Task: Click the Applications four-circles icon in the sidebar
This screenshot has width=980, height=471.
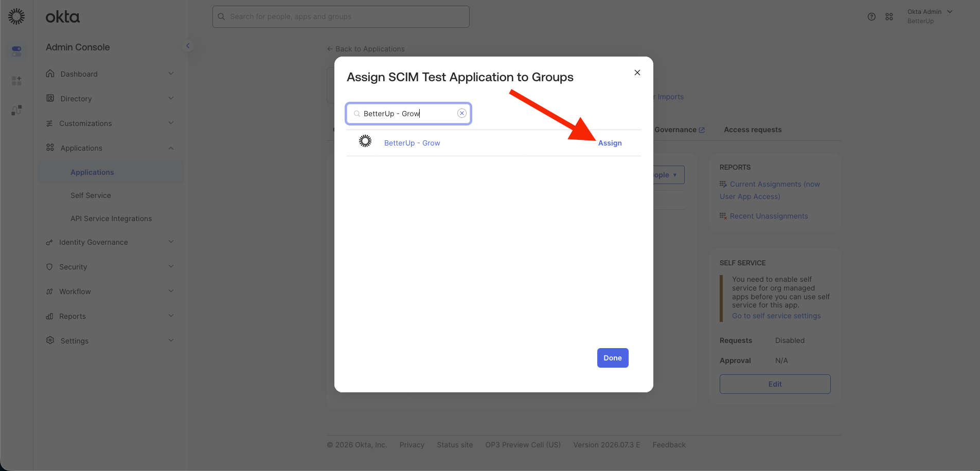Action: click(x=50, y=148)
